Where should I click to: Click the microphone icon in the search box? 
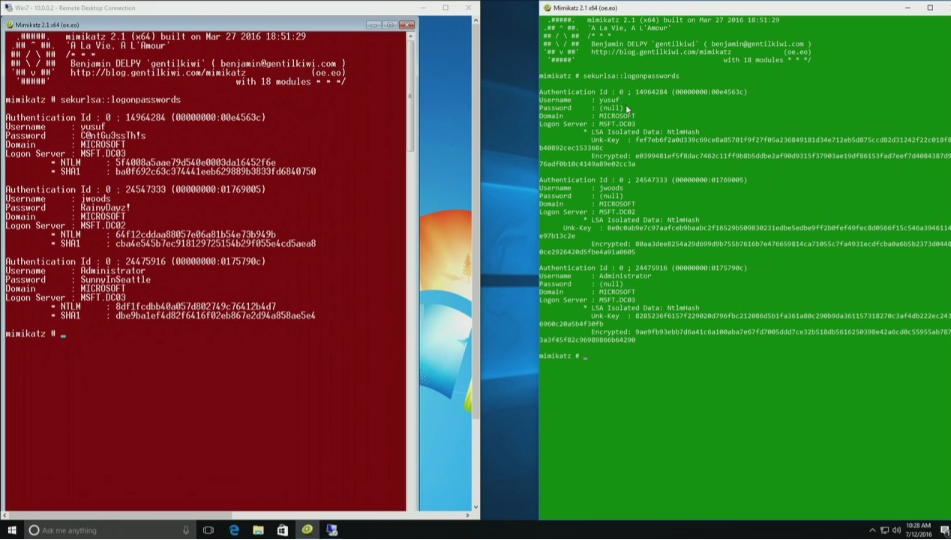pos(186,530)
